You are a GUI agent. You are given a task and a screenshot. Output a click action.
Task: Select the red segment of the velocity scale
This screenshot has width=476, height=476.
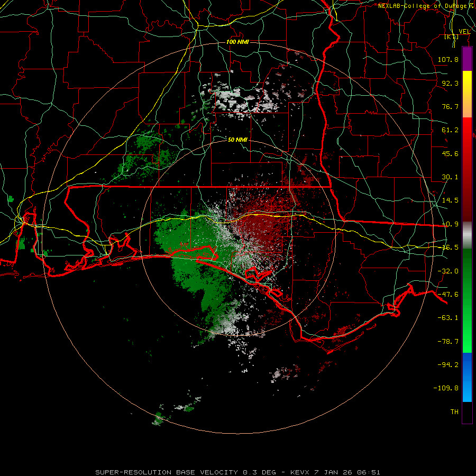pos(467,170)
